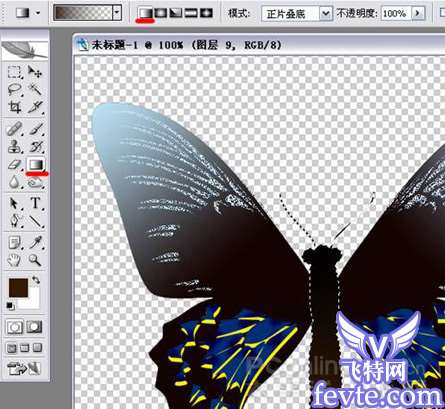The image size is (445, 409).
Task: Select the Hand tool
Action: [14, 260]
